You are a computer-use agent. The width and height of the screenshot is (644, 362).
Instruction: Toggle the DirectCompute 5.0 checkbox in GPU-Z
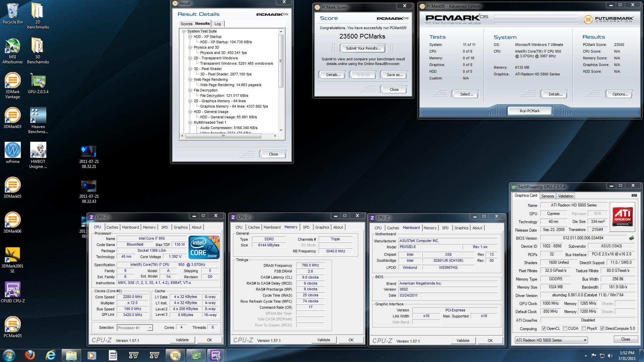click(x=602, y=328)
